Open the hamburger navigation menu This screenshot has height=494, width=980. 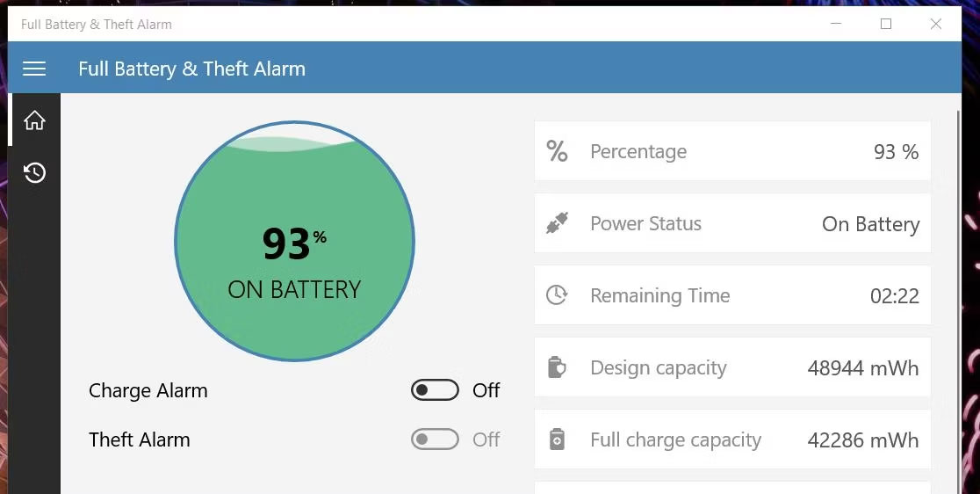pyautogui.click(x=34, y=69)
